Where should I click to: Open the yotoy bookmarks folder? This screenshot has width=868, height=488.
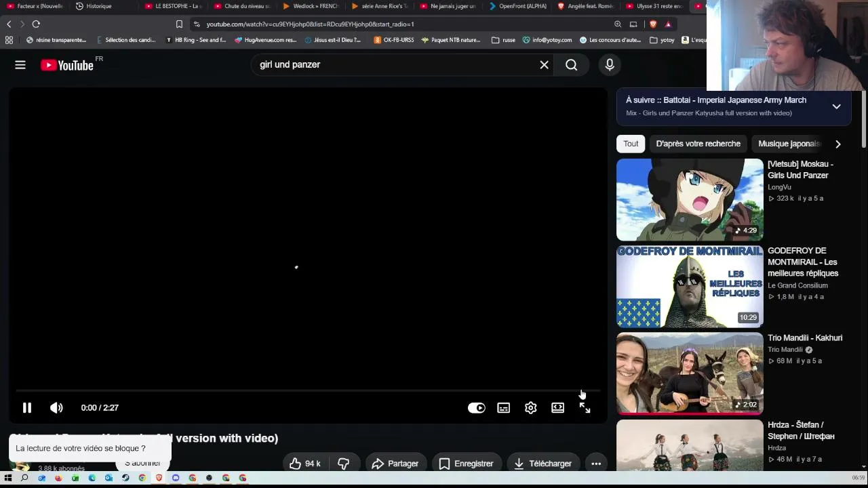pyautogui.click(x=662, y=40)
